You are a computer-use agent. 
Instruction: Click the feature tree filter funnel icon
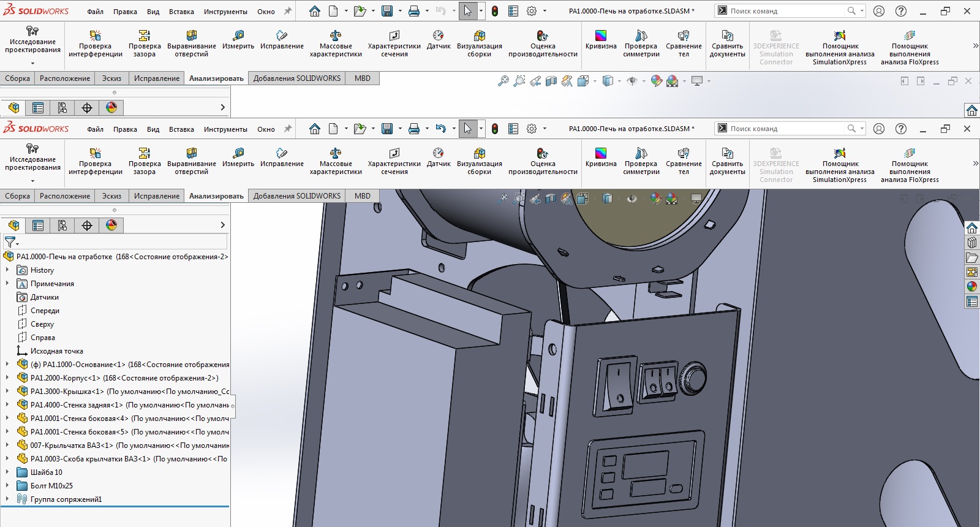tap(10, 242)
